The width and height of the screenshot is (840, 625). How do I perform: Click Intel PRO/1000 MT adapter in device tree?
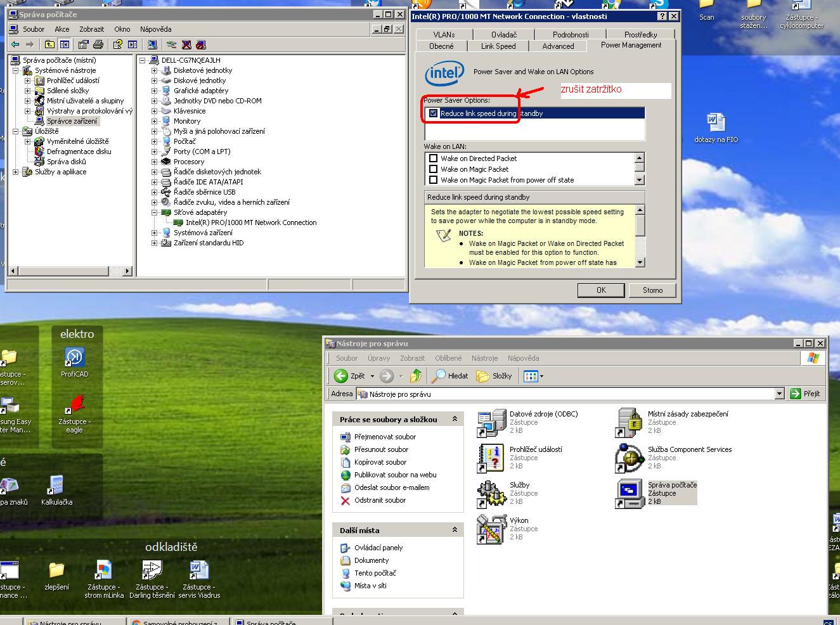250,222
